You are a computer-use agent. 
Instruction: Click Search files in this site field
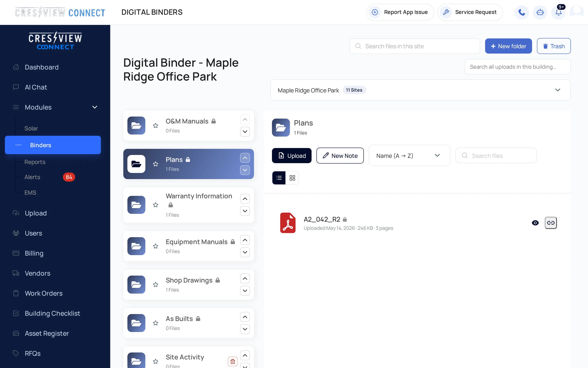[x=415, y=46]
